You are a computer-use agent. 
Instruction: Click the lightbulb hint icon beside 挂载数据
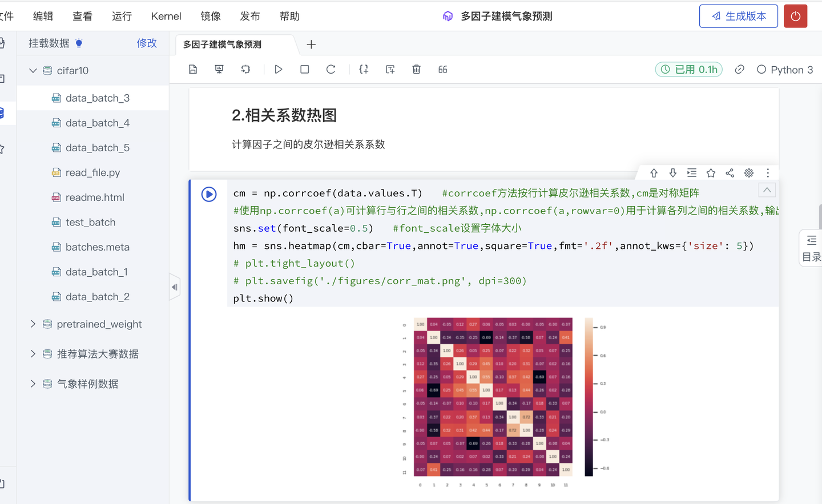pos(79,43)
